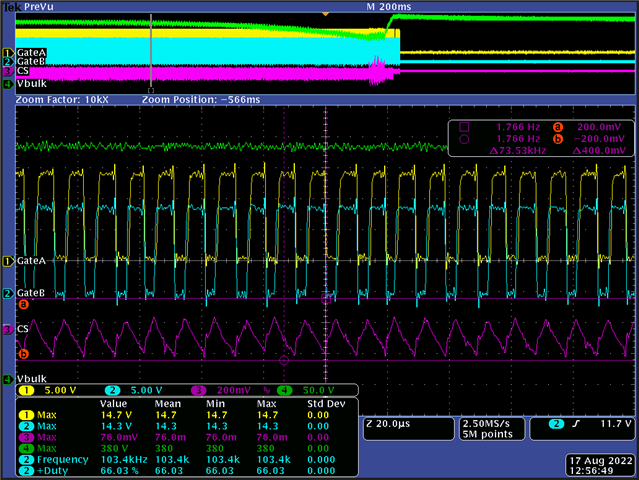Click the channel 4 Vbulk marker in zoom view
Screen dimensions: 639x480
8,379
